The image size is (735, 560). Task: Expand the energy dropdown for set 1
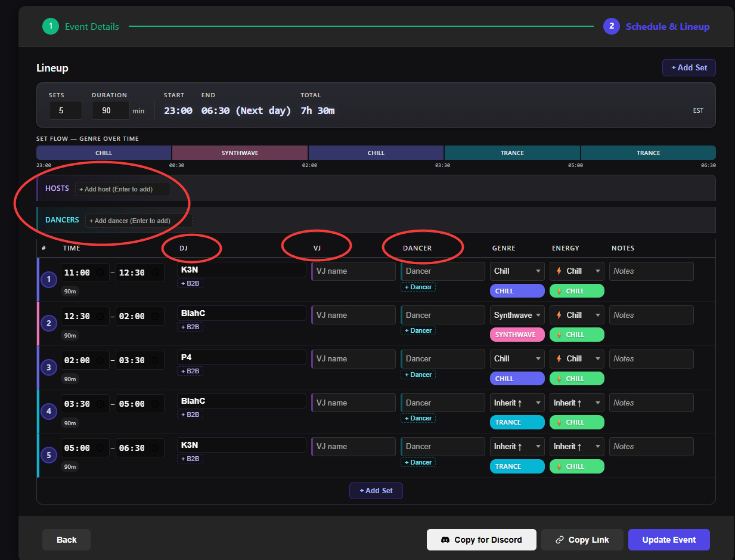coord(576,271)
